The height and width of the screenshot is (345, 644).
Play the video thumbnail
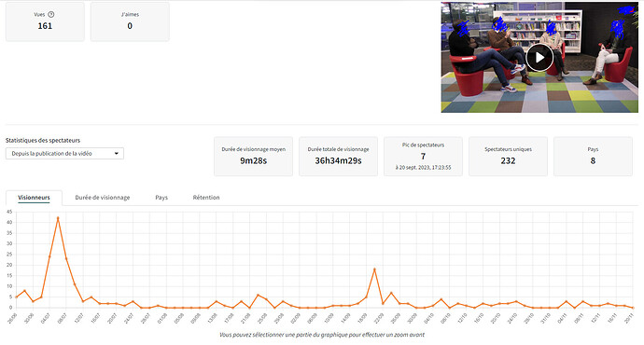pos(539,58)
